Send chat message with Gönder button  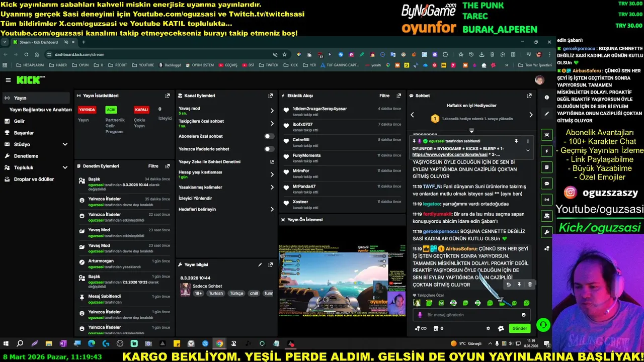click(520, 328)
